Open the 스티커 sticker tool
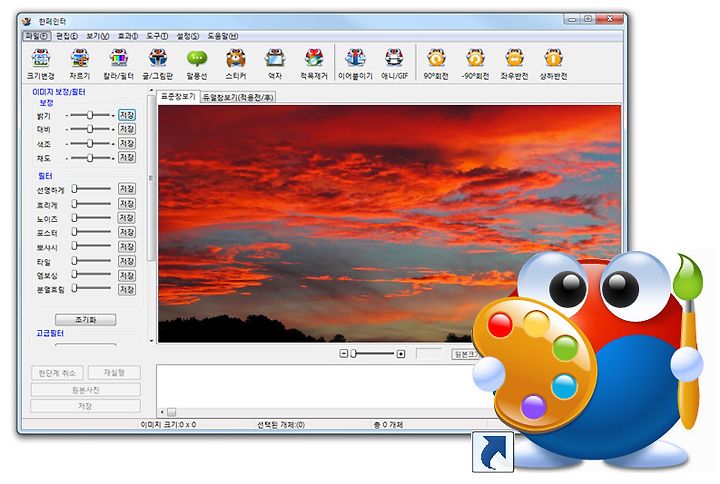The image size is (720, 484). pos(236,64)
